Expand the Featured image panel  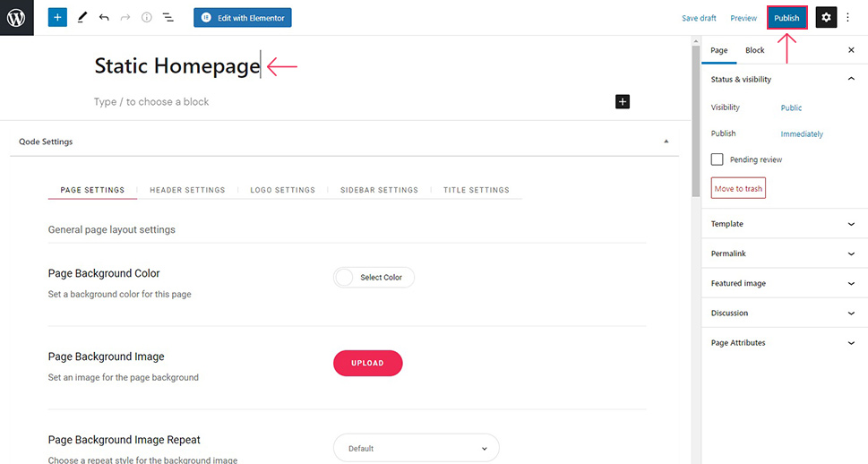(x=784, y=283)
